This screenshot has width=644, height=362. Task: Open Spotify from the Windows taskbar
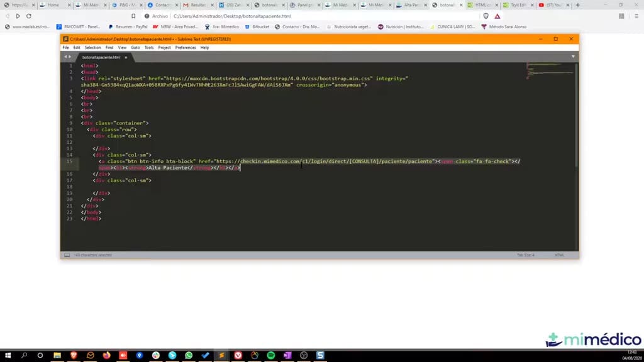pyautogui.click(x=271, y=355)
